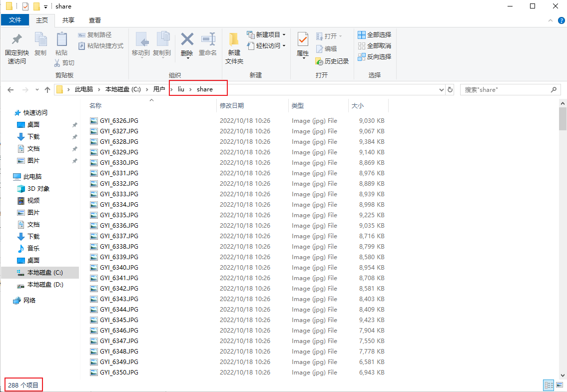Click Paste shortcut (粘贴快捷方式)
Image resolution: width=567 pixels, height=392 pixels.
tap(101, 46)
